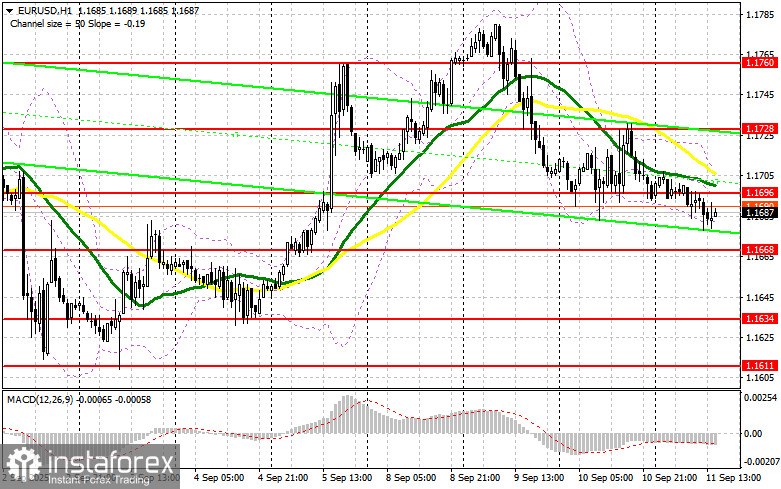Click the '10 Sep 21:00' time label
This screenshot has height=489, width=781.
[669, 478]
